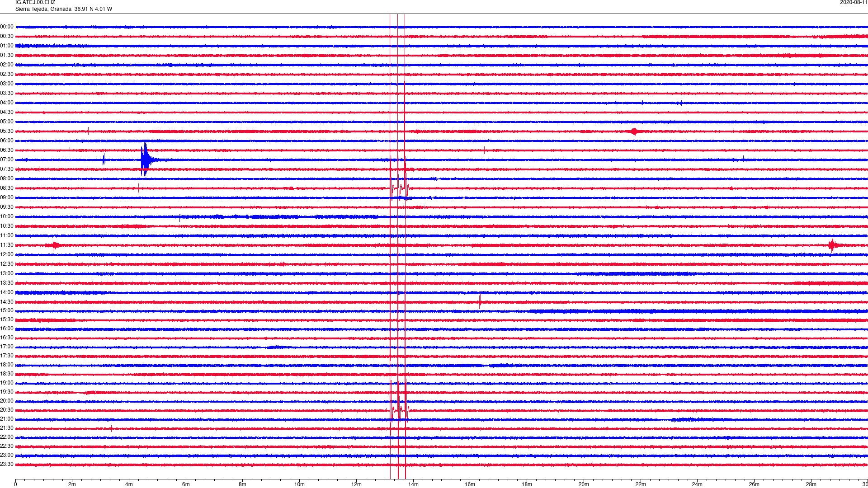Select the 08:00 trace time label

coord(7,179)
